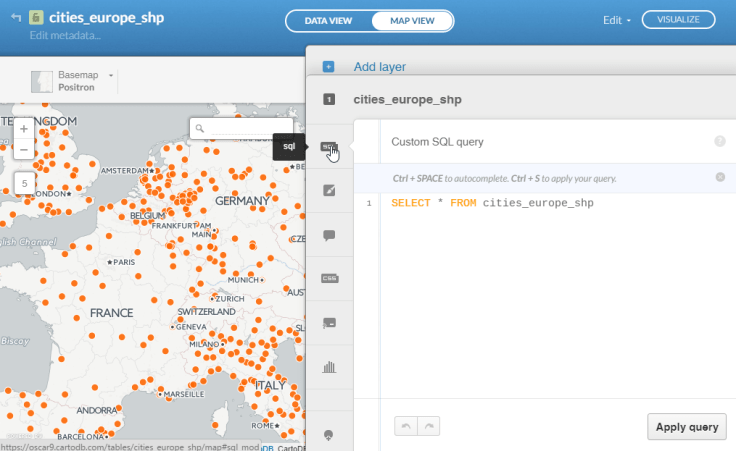Open the Edit dropdown menu
The width and height of the screenshot is (736, 451).
pos(616,20)
